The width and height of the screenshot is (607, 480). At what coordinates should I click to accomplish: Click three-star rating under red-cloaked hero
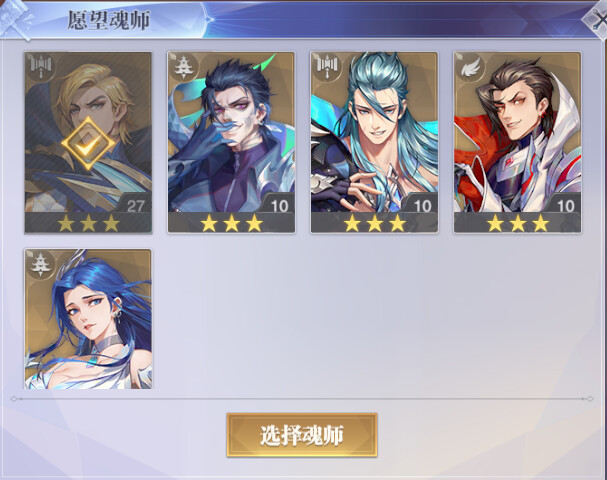(x=518, y=223)
